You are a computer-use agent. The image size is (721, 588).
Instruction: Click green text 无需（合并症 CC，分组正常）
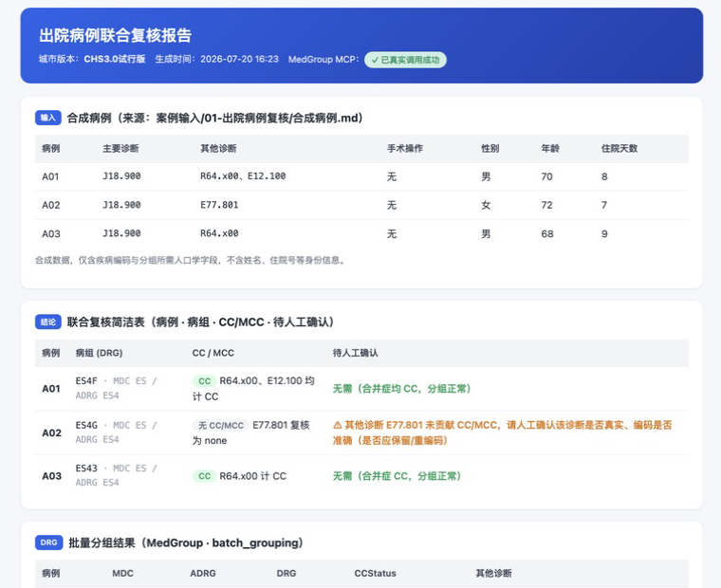397,476
